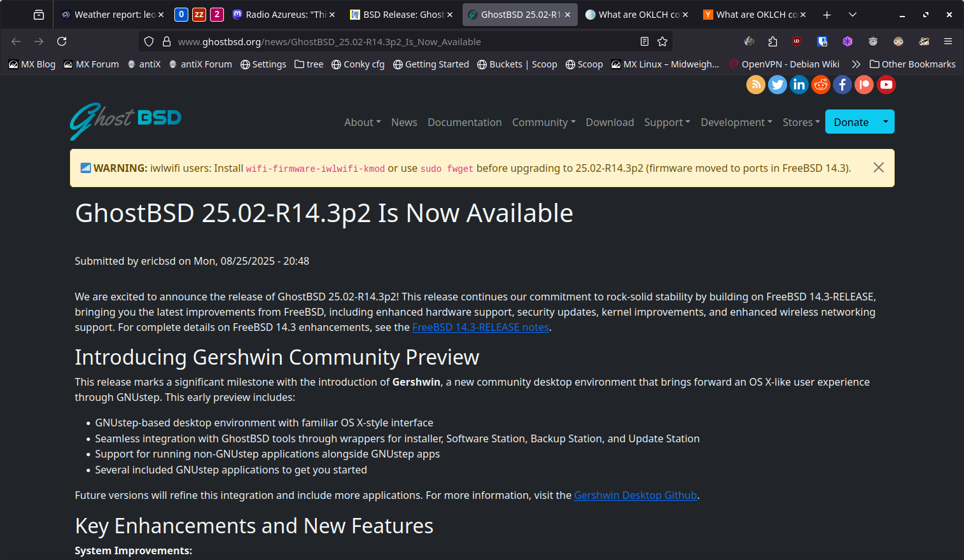Viewport: 964px width, 560px height.
Task: Toggle reader view in address bar
Action: coord(645,41)
